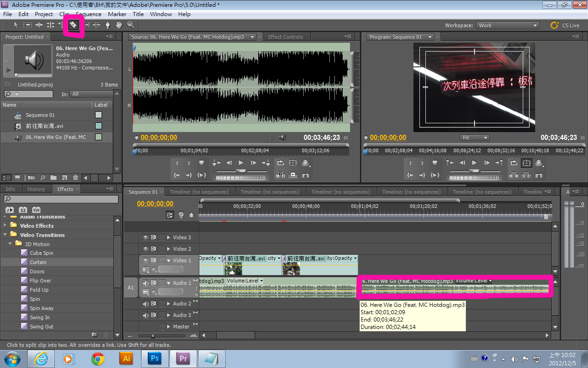Hide the Video 1 track output

(x=146, y=260)
